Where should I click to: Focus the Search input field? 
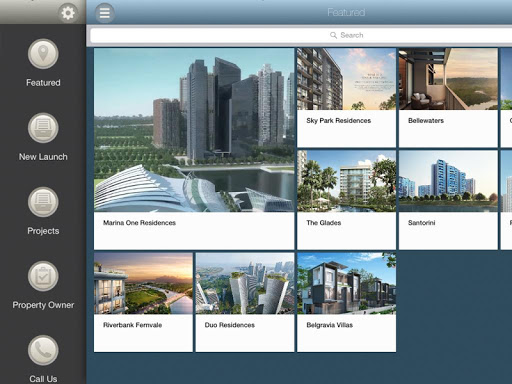click(x=301, y=35)
